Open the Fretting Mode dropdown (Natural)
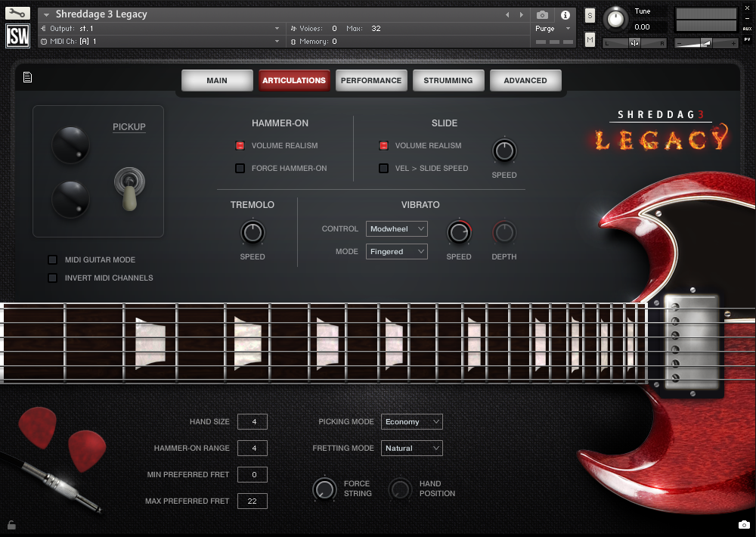The image size is (756, 537). pyautogui.click(x=412, y=448)
